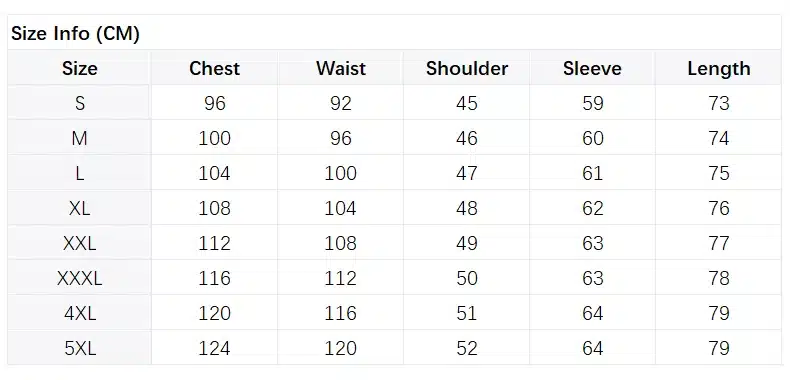The width and height of the screenshot is (790, 380).
Task: Click chest value 96 for size S
Action: point(215,103)
